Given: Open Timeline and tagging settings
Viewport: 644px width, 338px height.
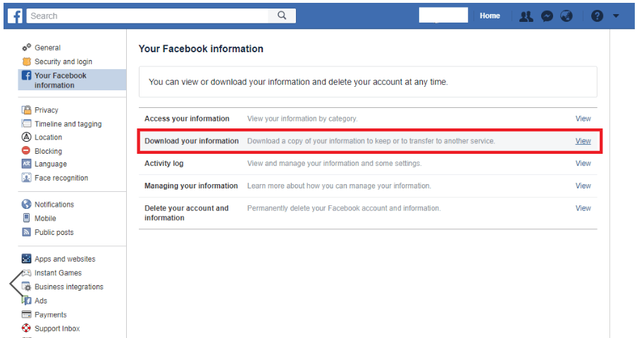Looking at the screenshot, I should [68, 124].
